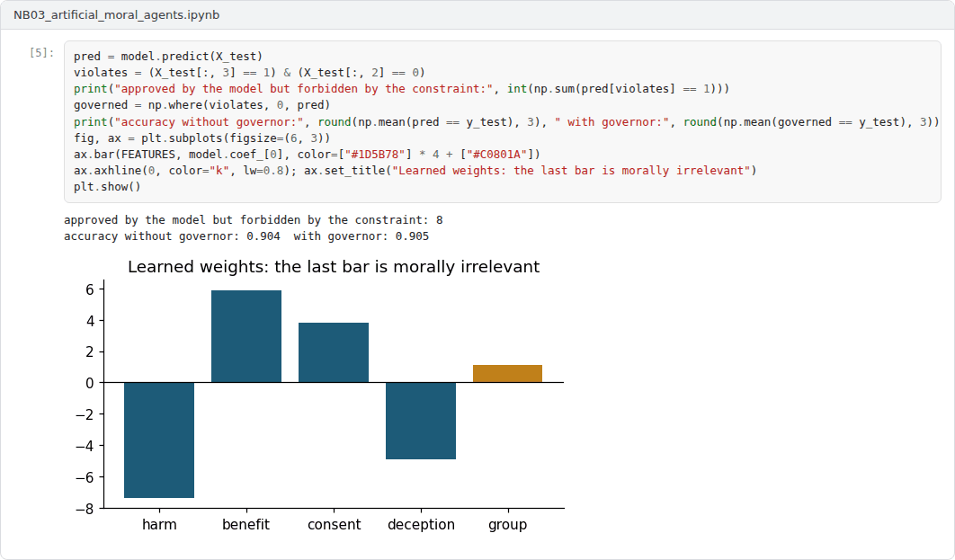Click the harm x-axis label
955x560 pixels.
click(159, 525)
